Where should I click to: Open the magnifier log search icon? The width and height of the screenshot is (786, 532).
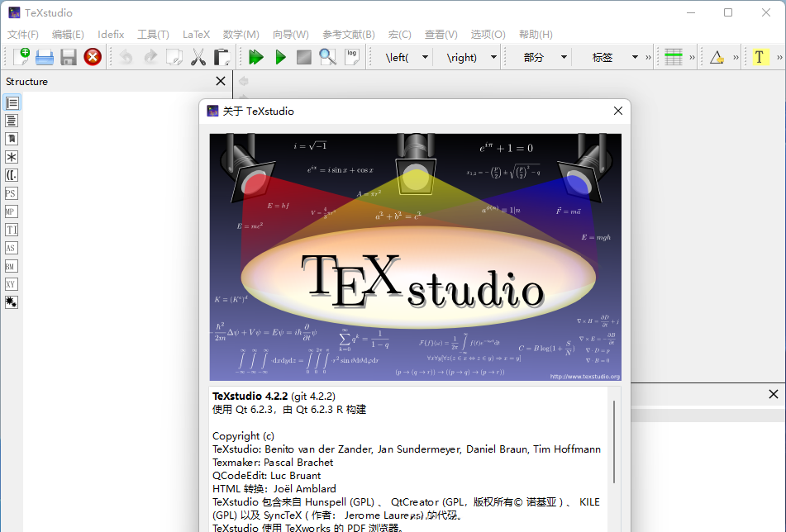[x=326, y=57]
